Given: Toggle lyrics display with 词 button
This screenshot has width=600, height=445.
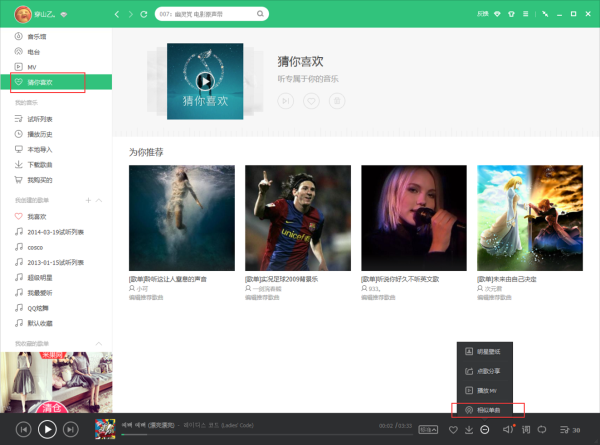Looking at the screenshot, I should point(526,430).
